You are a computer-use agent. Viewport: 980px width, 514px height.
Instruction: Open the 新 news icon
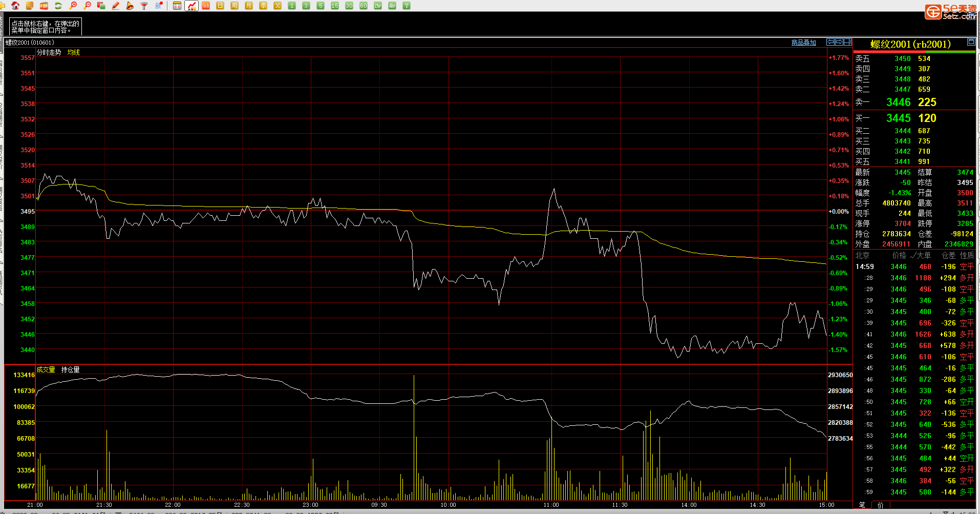coord(159,6)
